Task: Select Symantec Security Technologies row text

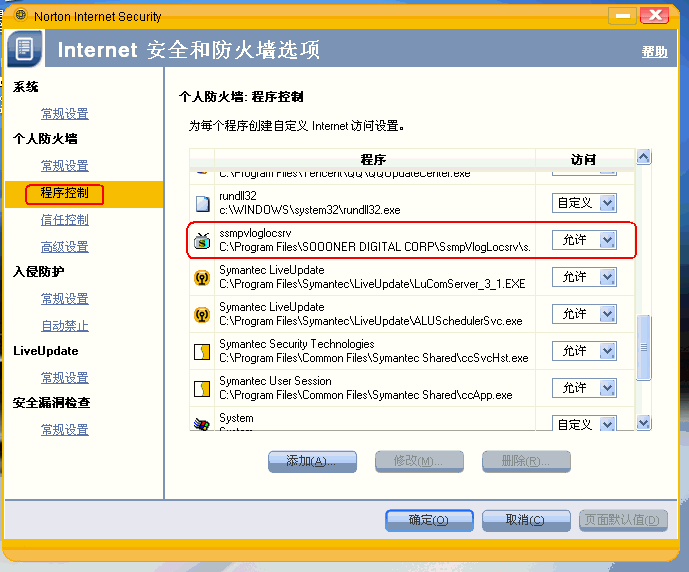Action: pyautogui.click(x=374, y=351)
